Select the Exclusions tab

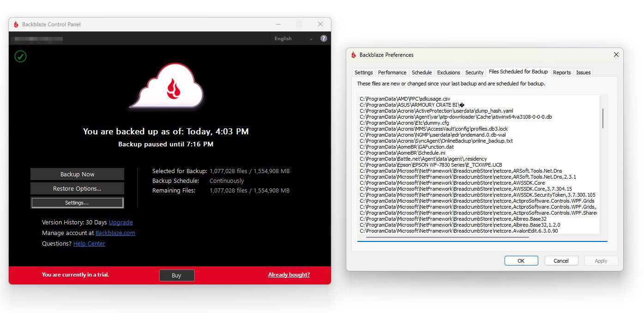click(448, 72)
